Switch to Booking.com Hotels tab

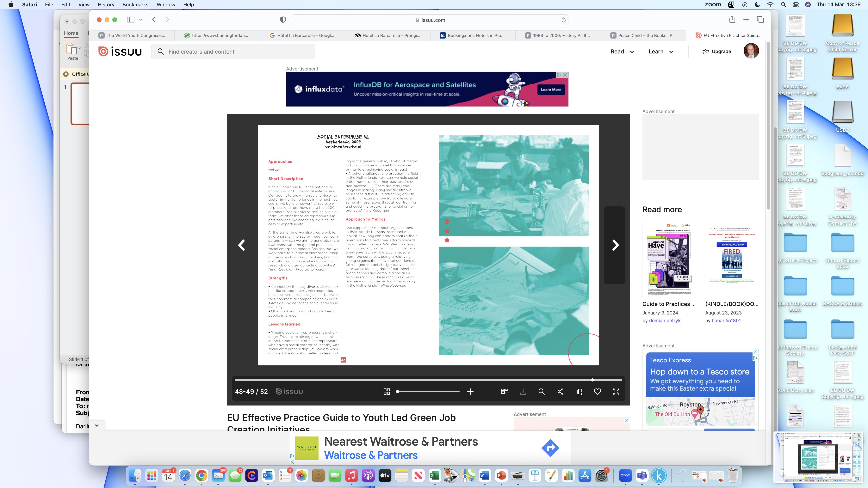click(472, 35)
